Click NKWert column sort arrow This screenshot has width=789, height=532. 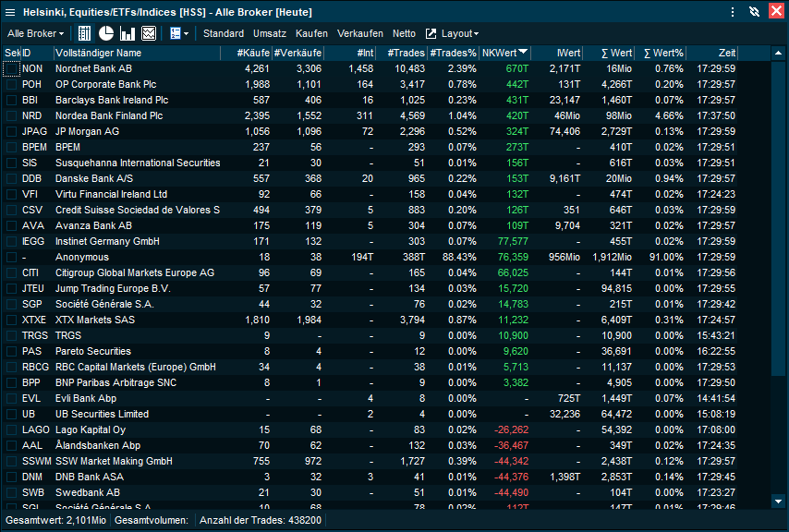[x=524, y=53]
